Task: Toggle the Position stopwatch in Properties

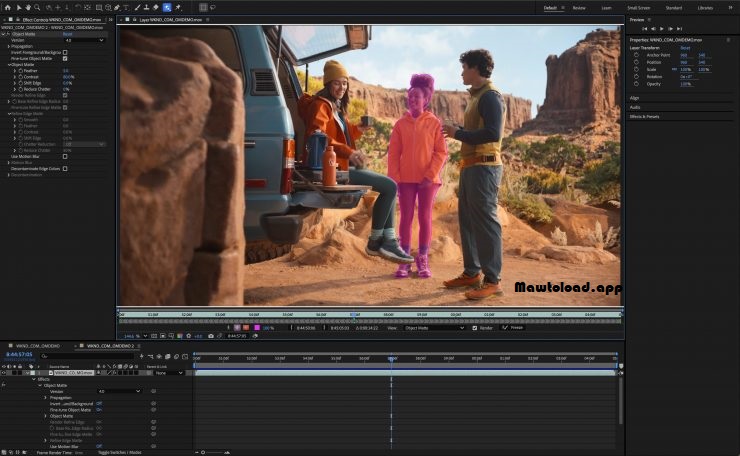Action: pyautogui.click(x=636, y=62)
